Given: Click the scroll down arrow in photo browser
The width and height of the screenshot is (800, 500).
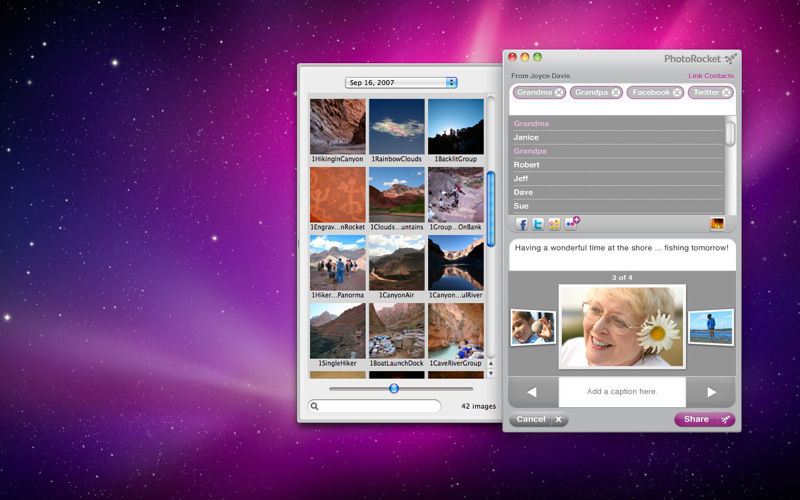Looking at the screenshot, I should coord(491,373).
